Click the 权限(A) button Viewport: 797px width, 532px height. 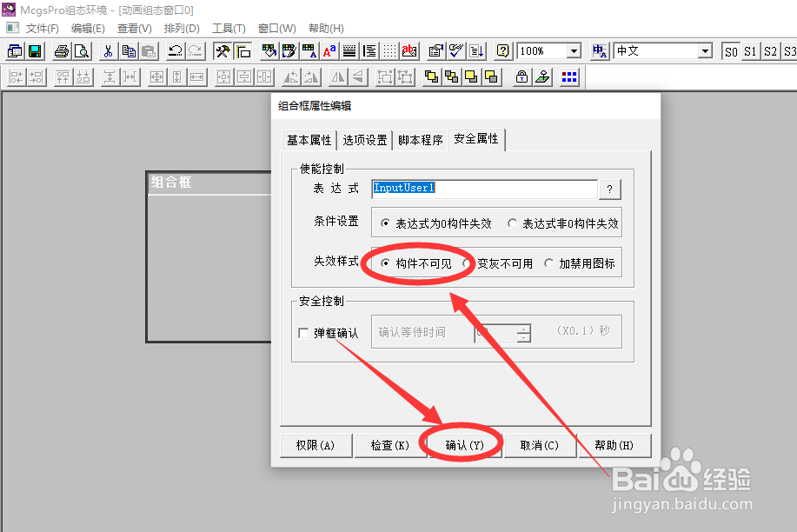click(315, 446)
